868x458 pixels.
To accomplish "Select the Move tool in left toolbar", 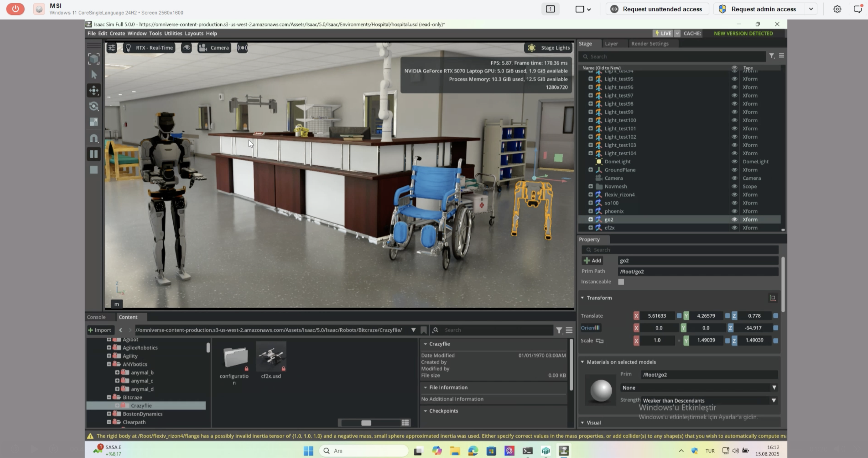I will point(94,90).
